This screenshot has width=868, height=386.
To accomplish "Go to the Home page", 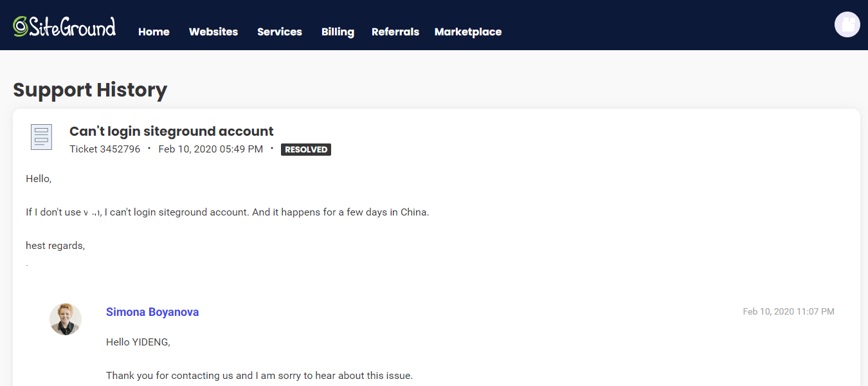I will click(x=154, y=32).
